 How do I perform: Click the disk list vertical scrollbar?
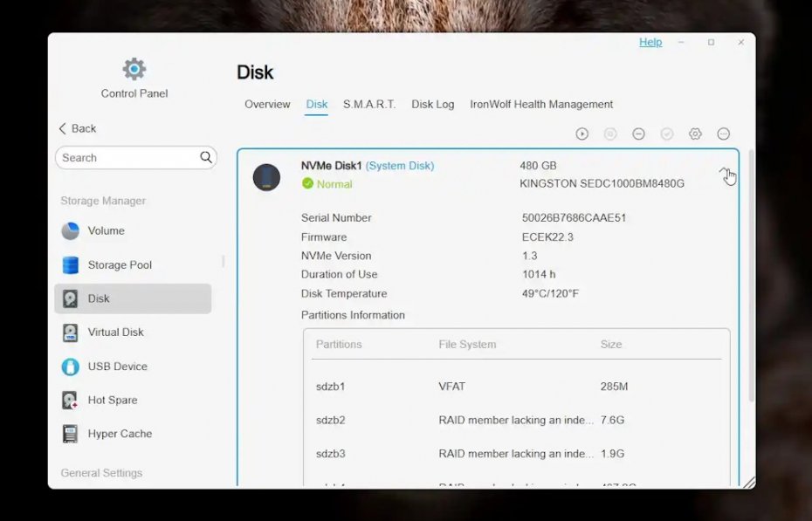752,276
